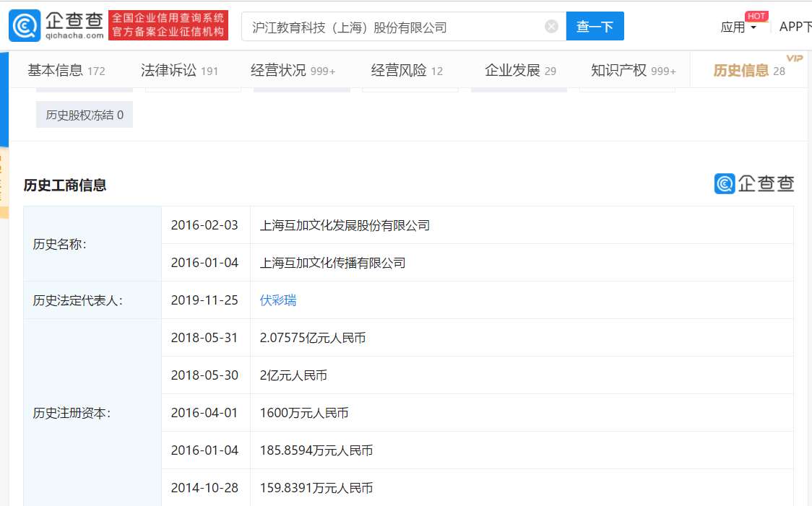
Task: Clear the search box with the X icon
Action: (x=551, y=27)
